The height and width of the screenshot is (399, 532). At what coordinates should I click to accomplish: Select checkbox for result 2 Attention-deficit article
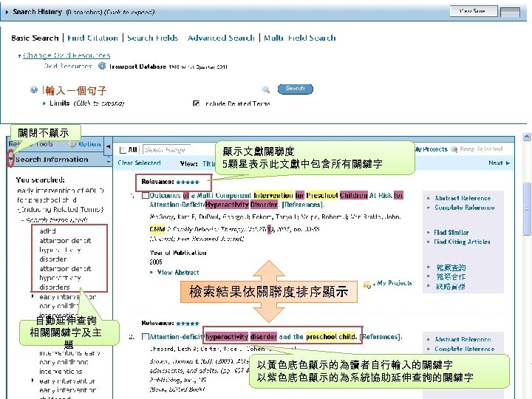coord(146,337)
